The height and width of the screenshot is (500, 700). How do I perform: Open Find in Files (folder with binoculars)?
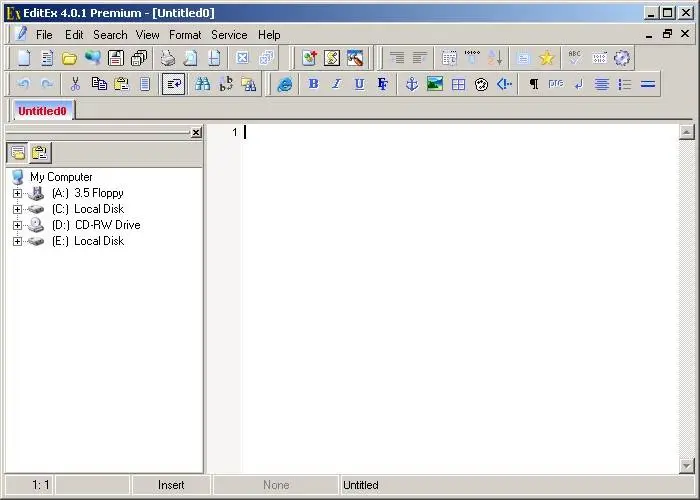coord(249,84)
